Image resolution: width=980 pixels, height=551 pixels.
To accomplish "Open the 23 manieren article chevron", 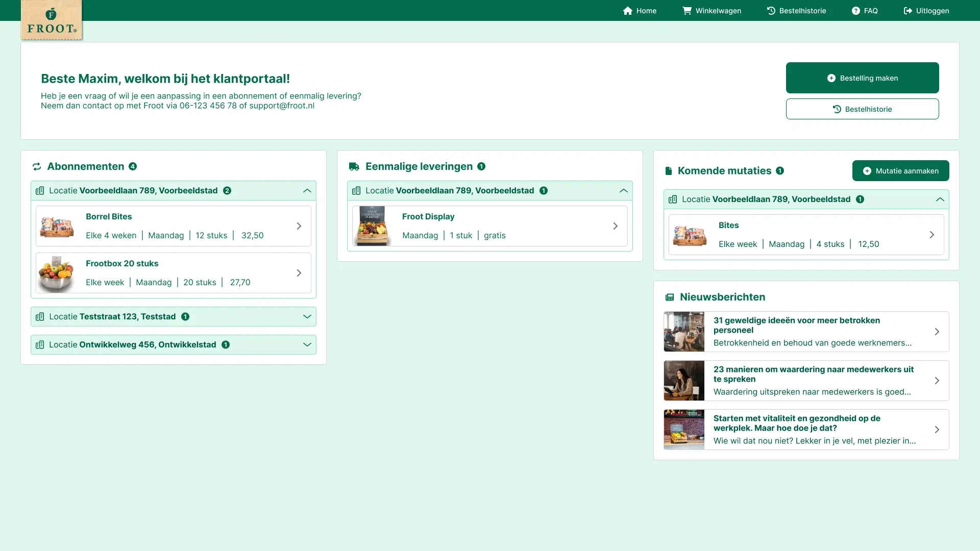I will pyautogui.click(x=937, y=381).
